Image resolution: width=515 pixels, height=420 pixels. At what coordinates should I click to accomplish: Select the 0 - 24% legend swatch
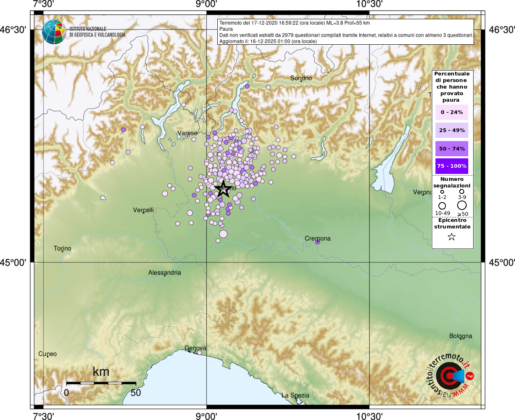pos(452,112)
